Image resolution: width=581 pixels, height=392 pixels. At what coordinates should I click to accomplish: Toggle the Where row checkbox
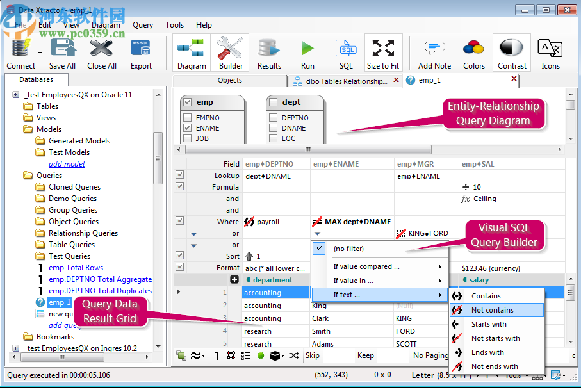[180, 221]
